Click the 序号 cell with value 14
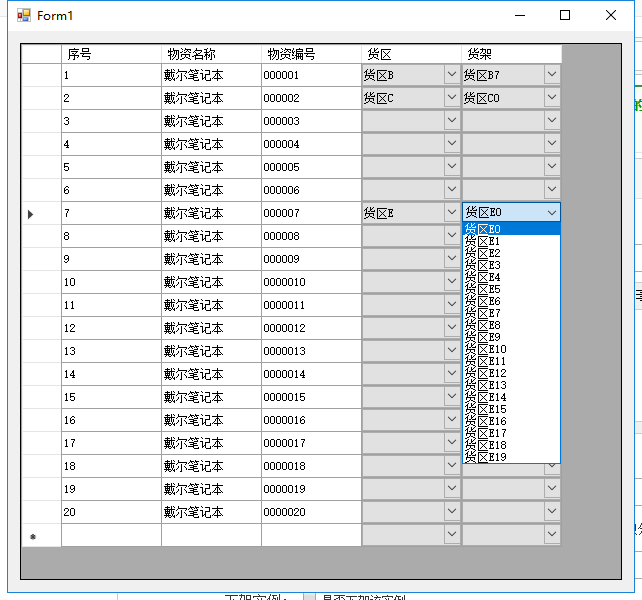 click(x=111, y=374)
